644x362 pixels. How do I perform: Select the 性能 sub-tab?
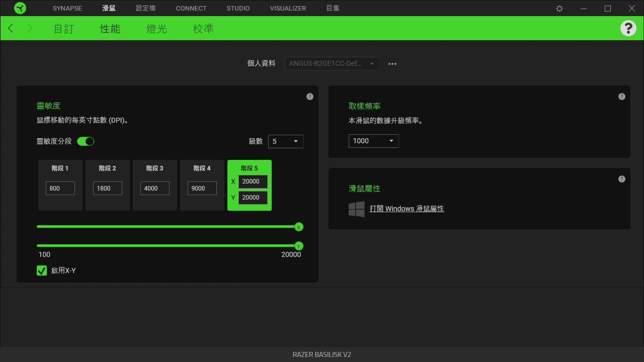tap(110, 29)
